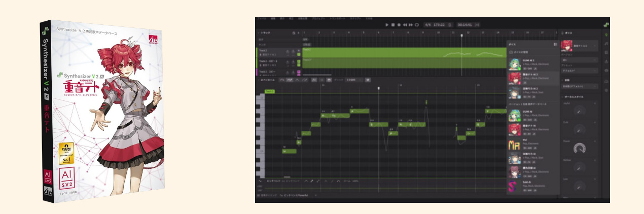Collapse the ピアノロール panel

[259, 80]
